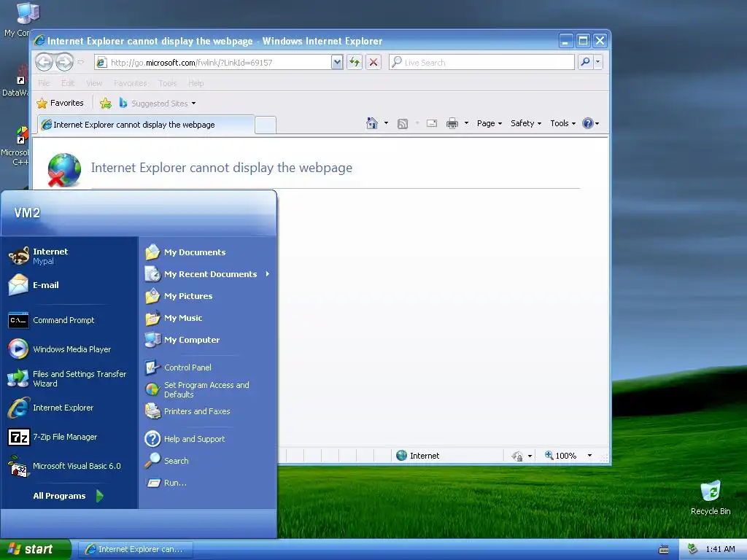Select the 'cannot display the webpage' tab
The image size is (747, 560).
coord(146,125)
